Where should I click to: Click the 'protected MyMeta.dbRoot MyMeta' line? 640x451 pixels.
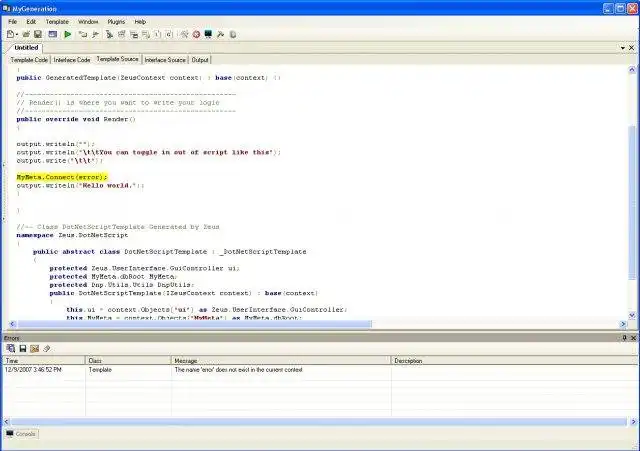click(x=113, y=277)
